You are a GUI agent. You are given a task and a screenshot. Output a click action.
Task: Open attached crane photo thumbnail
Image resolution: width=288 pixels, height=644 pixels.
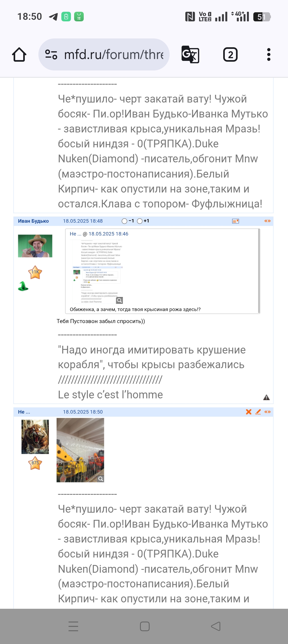pos(80,450)
